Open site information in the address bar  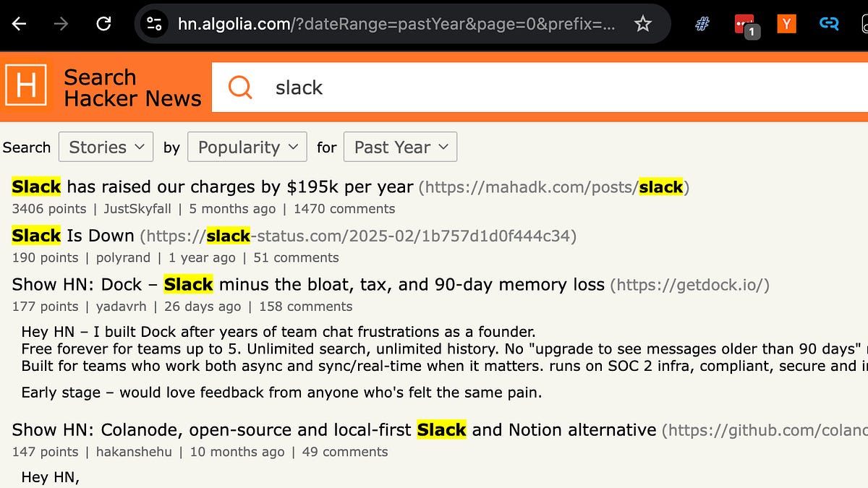pos(154,24)
